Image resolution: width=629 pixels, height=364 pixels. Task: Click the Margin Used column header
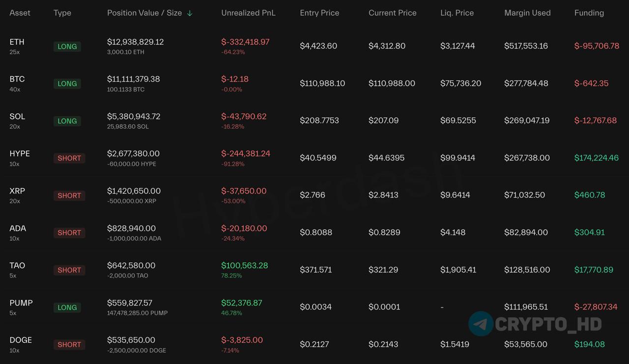(527, 13)
